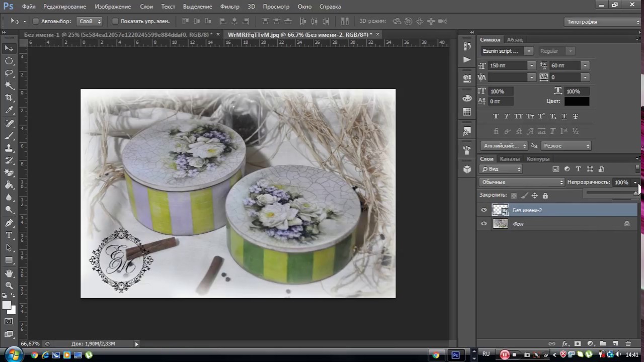Select the Clone Stamp tool
This screenshot has width=644, height=362.
coord(9,148)
